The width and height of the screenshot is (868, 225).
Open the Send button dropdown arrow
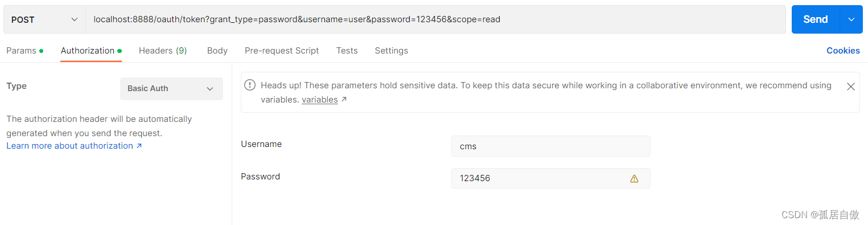pyautogui.click(x=851, y=19)
